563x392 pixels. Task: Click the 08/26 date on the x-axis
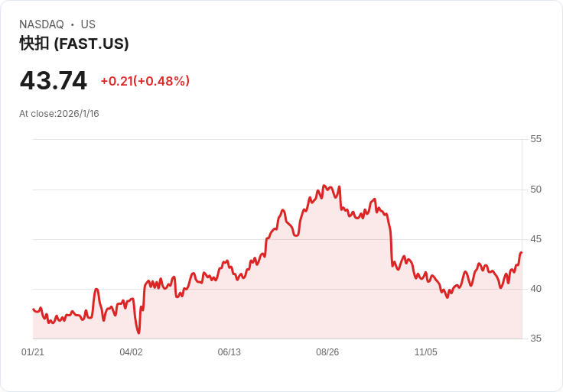tap(327, 352)
